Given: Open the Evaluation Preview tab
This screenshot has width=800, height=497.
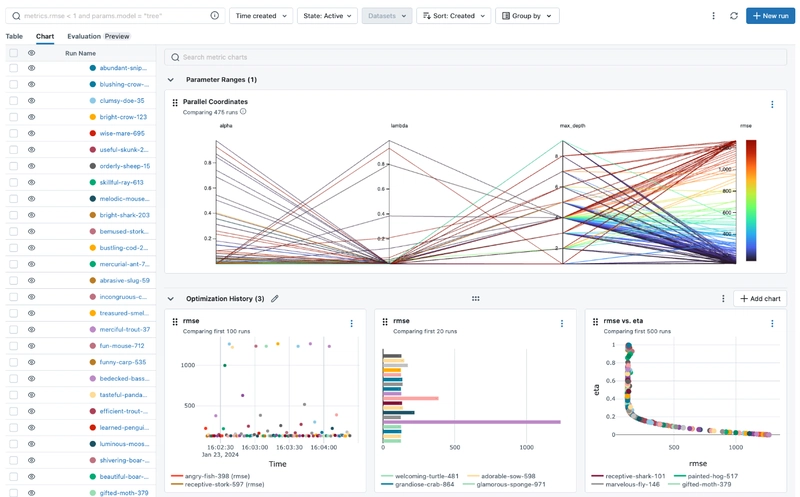Looking at the screenshot, I should (98, 36).
